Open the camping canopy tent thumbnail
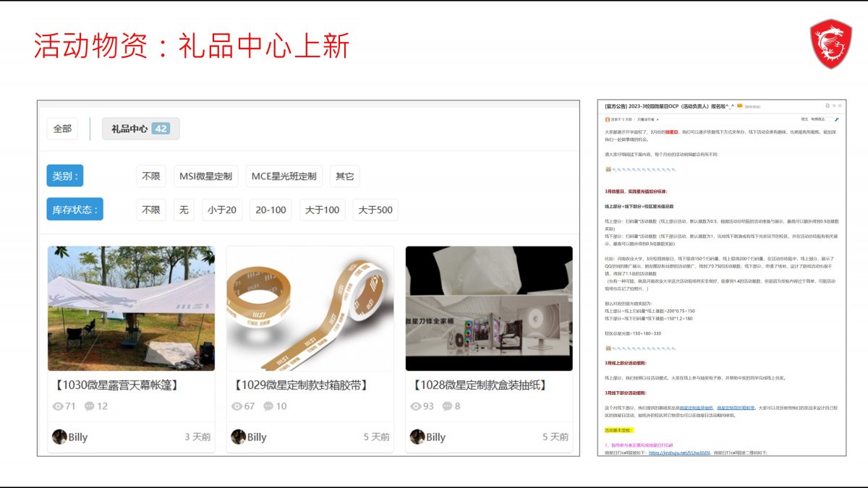This screenshot has width=868, height=488. (x=131, y=309)
